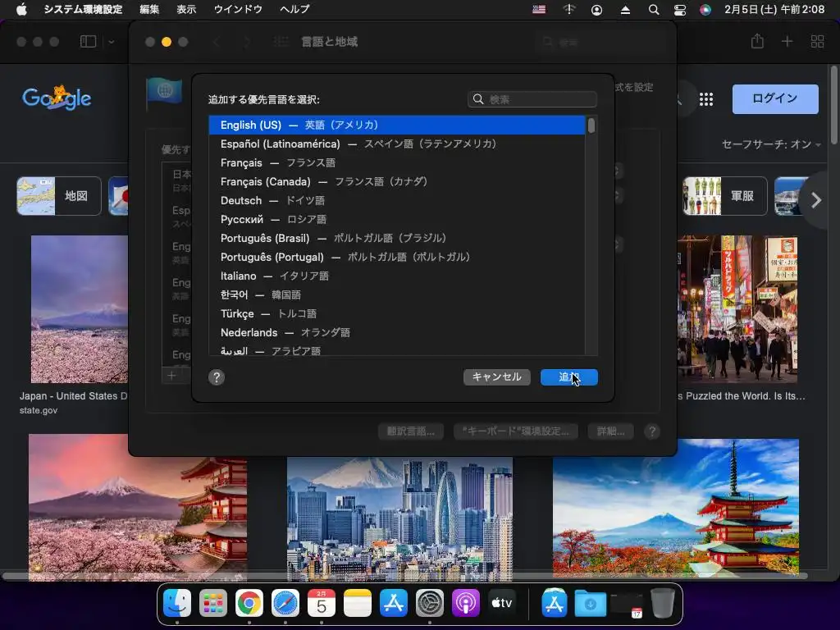Click the Safari page vertical scrollbar
The width and height of the screenshot is (840, 630).
tap(833, 105)
